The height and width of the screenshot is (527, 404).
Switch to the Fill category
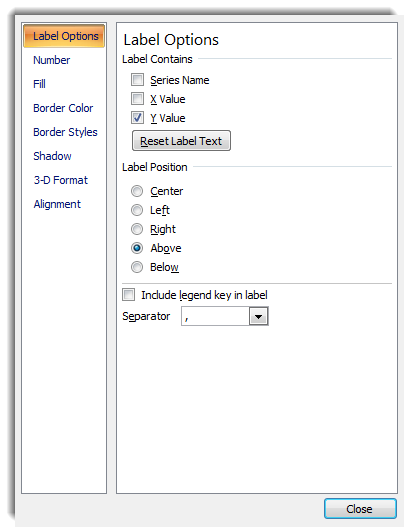[x=39, y=84]
